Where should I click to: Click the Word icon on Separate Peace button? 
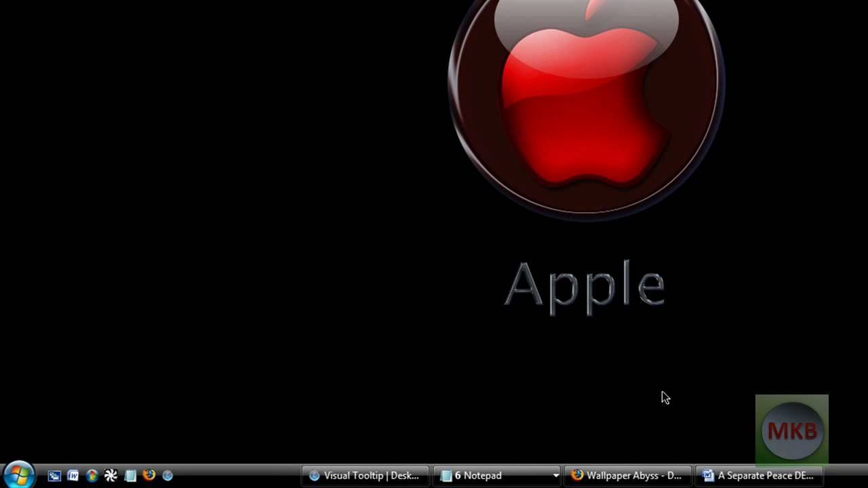pyautogui.click(x=709, y=476)
